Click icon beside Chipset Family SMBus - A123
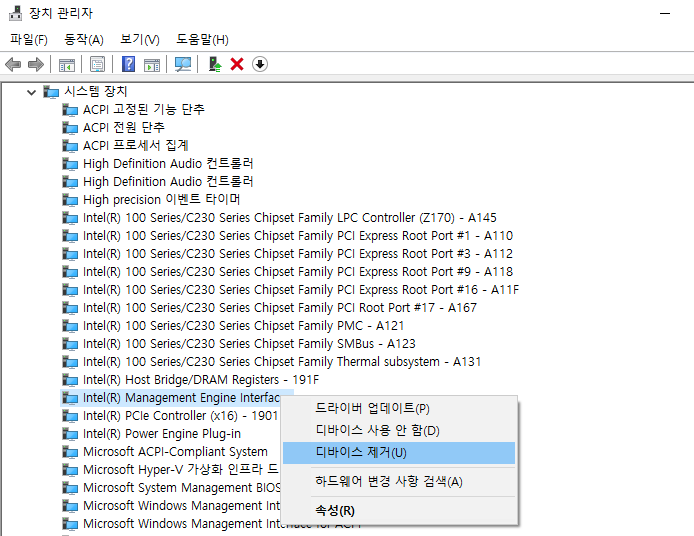Image resolution: width=694 pixels, height=536 pixels. tap(70, 344)
